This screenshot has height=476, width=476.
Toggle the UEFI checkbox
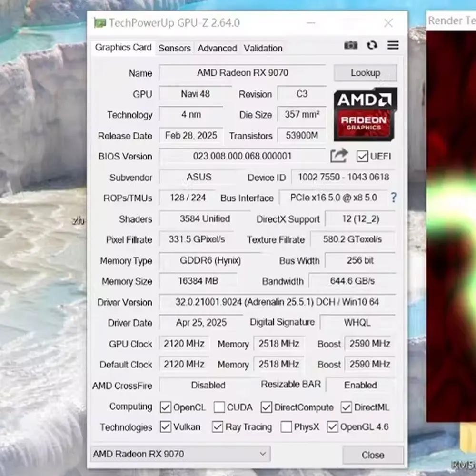pos(362,156)
